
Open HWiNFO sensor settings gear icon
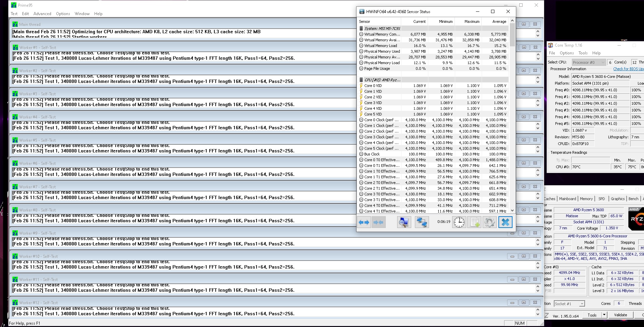pos(489,222)
